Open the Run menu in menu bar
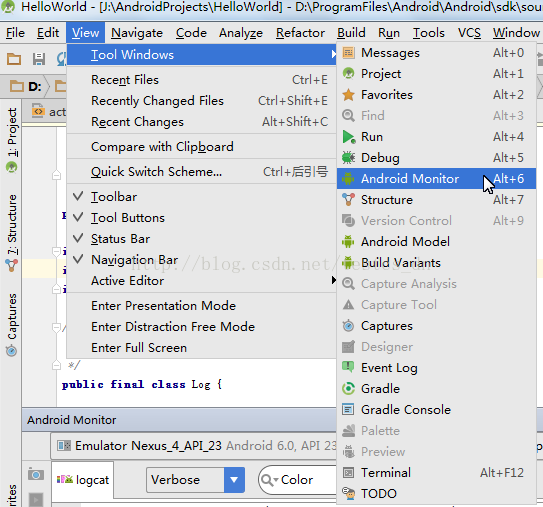The height and width of the screenshot is (507, 543). point(389,33)
